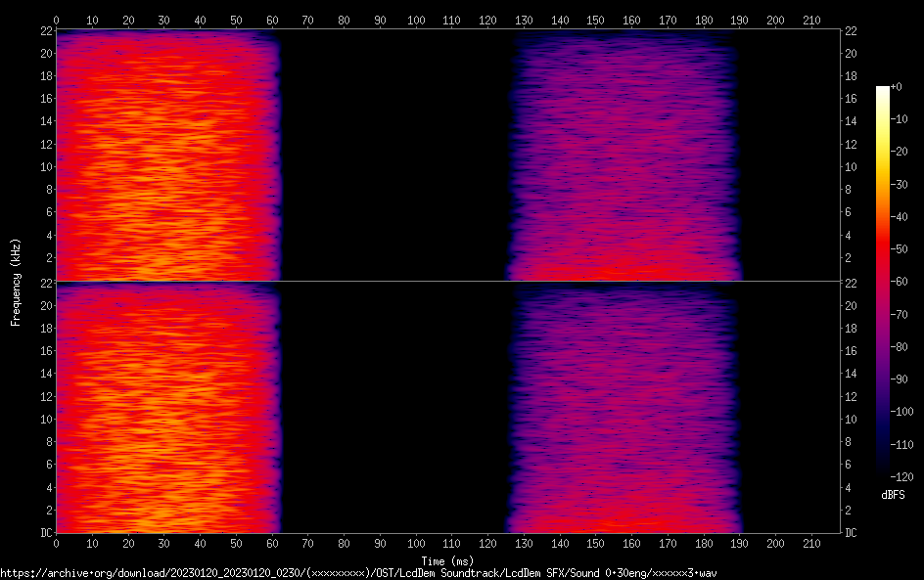Click the 160 ms tick on the top time axis
This screenshot has height=580, width=924.
631,20
